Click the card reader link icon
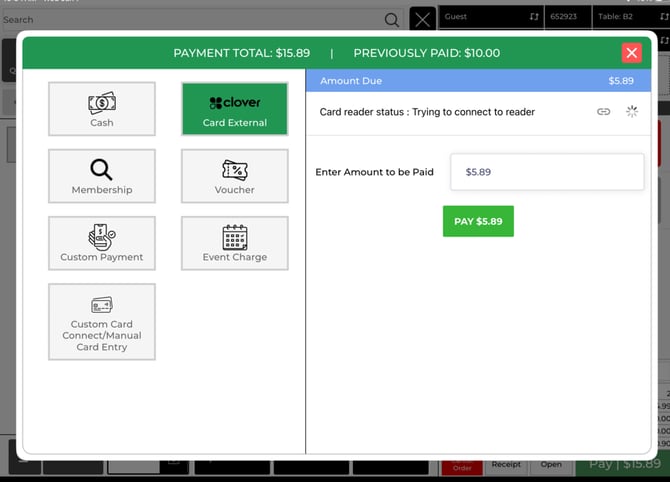Image resolution: width=670 pixels, height=482 pixels. click(603, 112)
